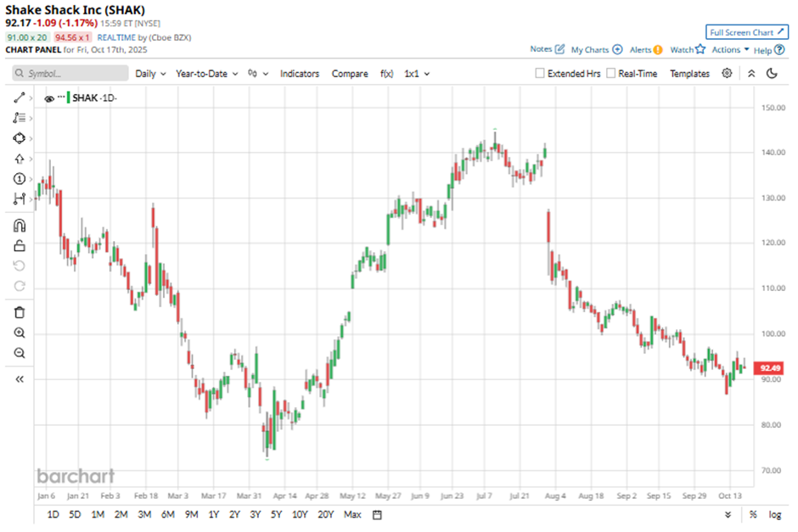
Task: Click the SHAK -1D- series label
Action: pos(95,98)
